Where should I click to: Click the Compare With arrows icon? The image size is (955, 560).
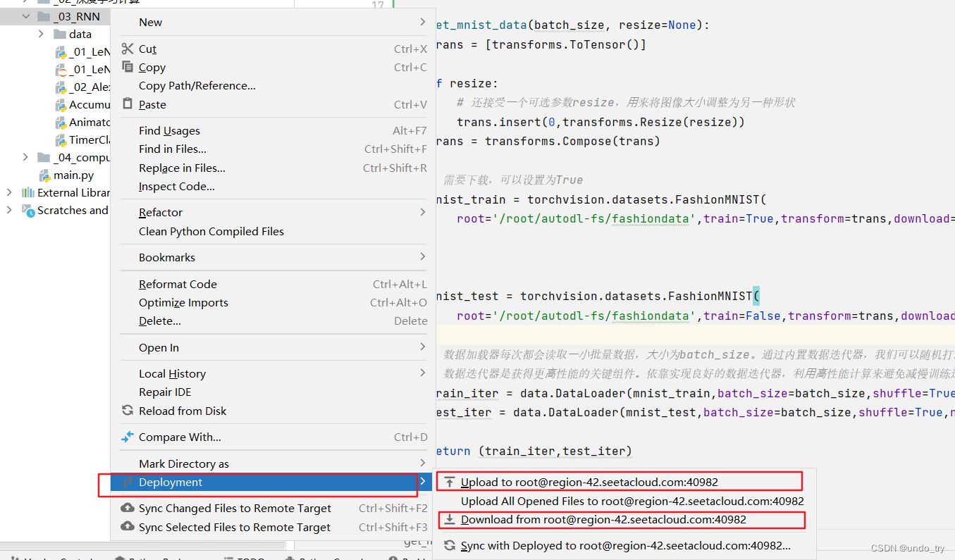128,437
